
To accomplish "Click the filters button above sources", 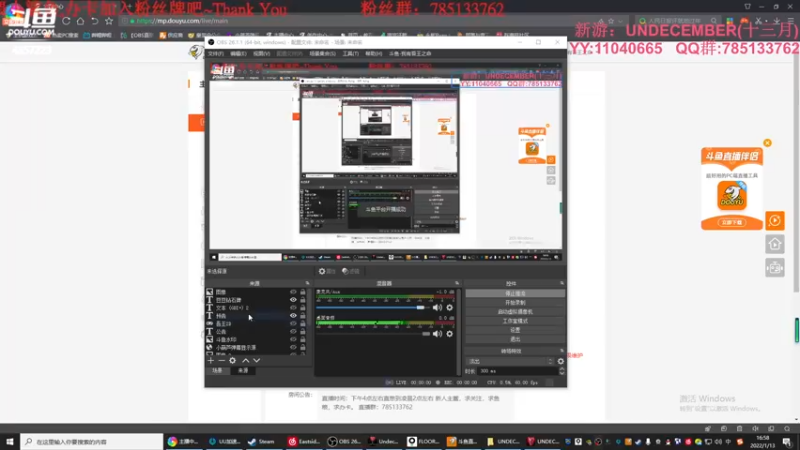I will 351,271.
